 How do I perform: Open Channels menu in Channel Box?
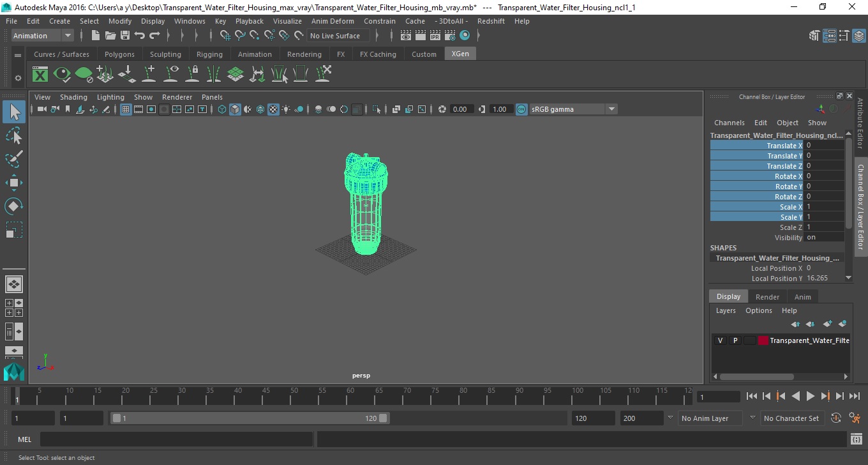click(x=729, y=123)
